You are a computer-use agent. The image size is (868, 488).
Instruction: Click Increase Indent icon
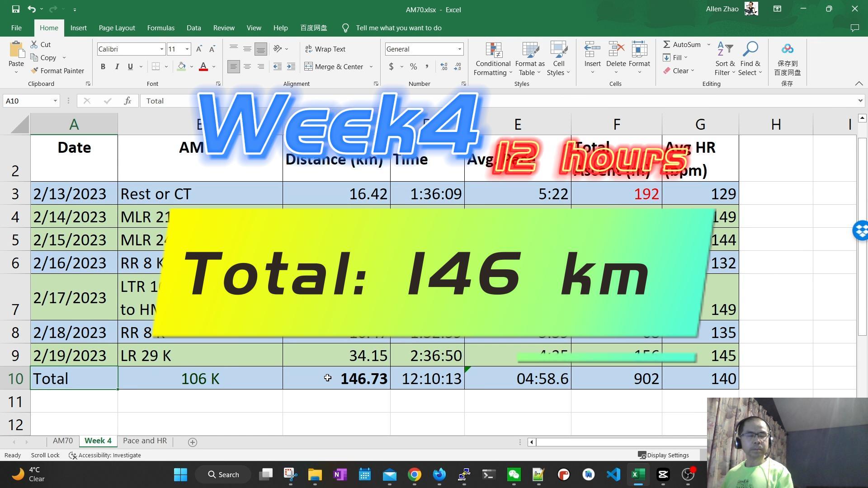tap(291, 66)
